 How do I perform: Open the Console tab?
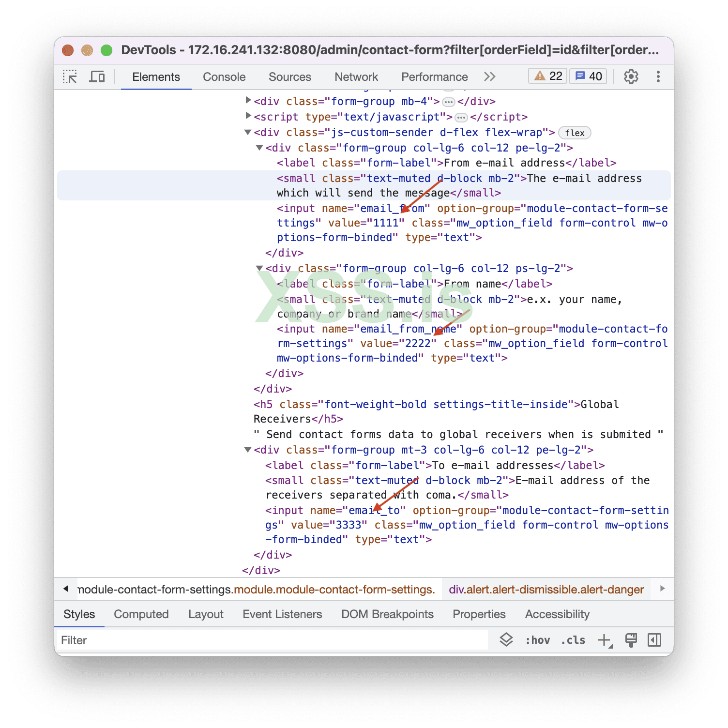[x=224, y=76]
